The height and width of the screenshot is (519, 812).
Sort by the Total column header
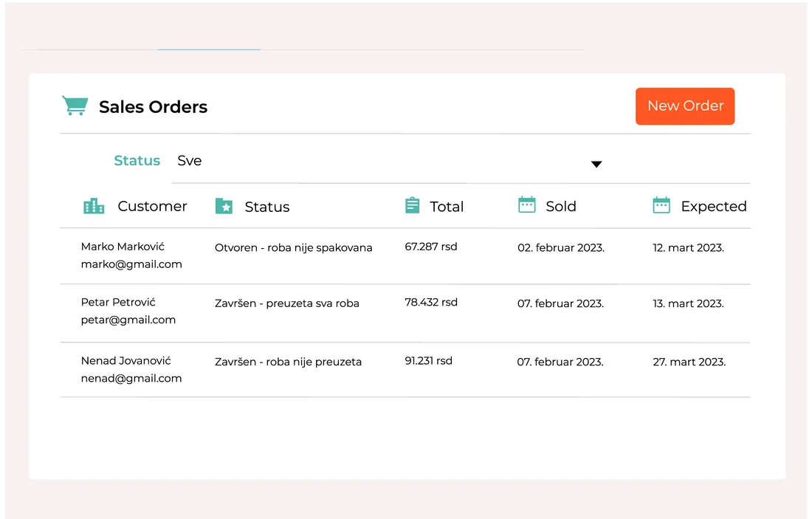447,207
